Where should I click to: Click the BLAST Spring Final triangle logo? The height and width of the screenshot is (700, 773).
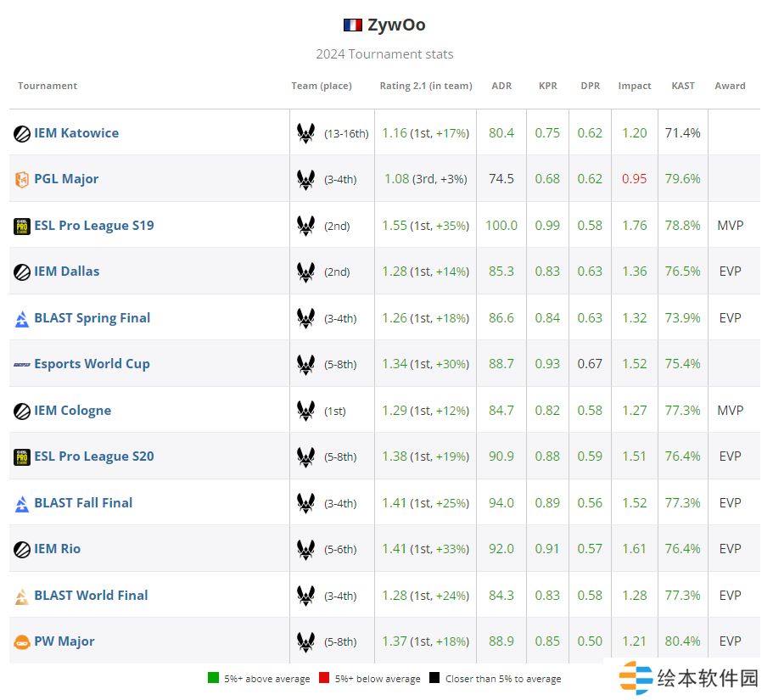[22, 318]
